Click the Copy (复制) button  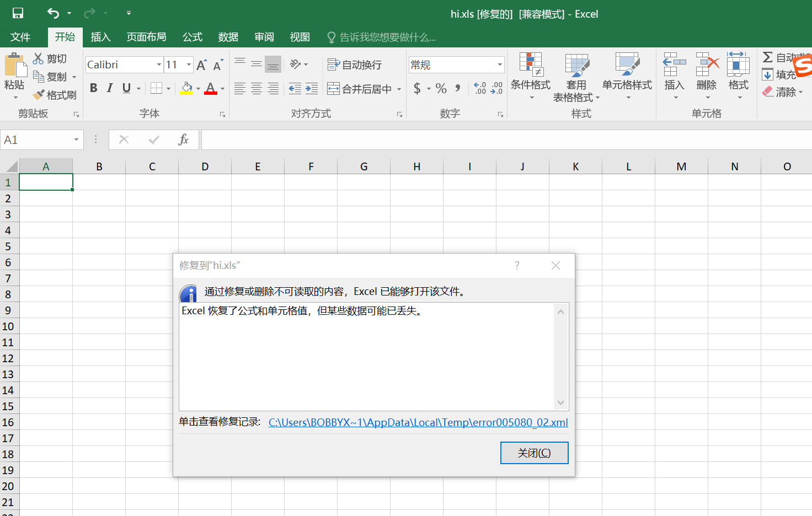[x=50, y=77]
